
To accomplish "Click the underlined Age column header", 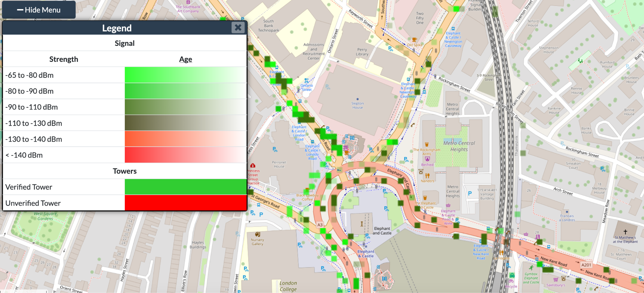I will (186, 59).
